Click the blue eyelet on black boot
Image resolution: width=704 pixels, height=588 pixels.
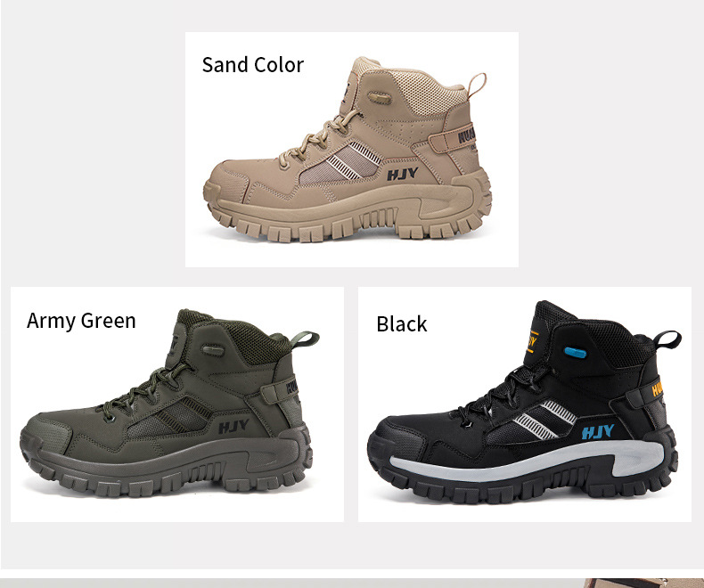pos(575,352)
